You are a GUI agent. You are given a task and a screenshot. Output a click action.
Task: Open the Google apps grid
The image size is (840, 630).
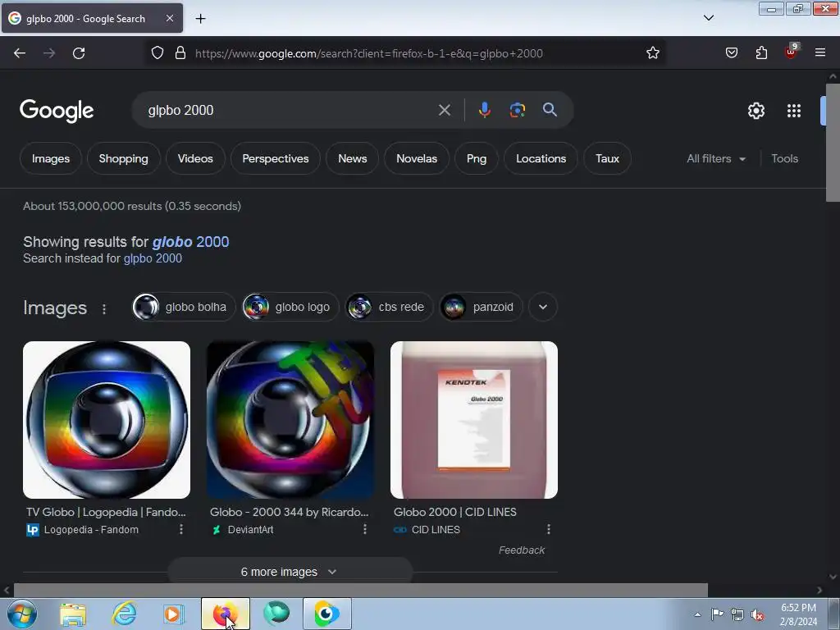[794, 111]
